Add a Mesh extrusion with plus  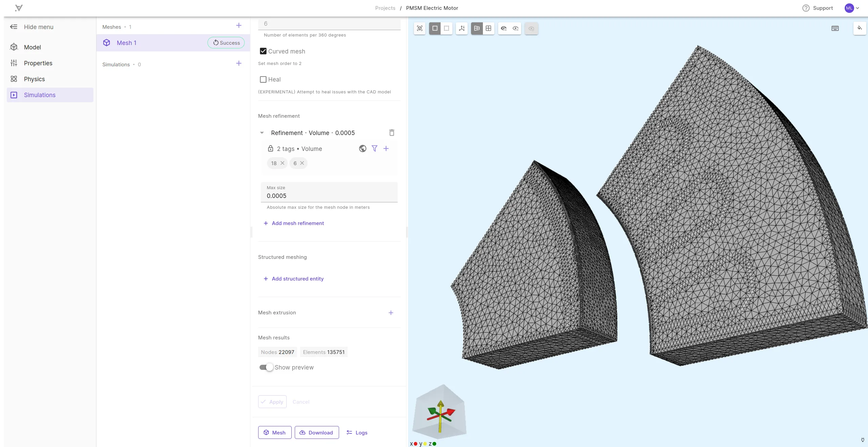[x=391, y=313]
